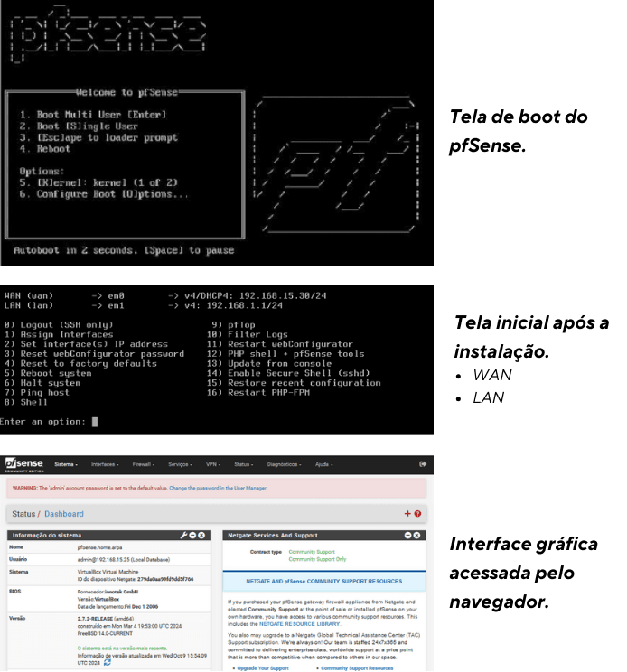Open the red help question-mark icon
Screen dimensions: 627x672
pyautogui.click(x=418, y=513)
